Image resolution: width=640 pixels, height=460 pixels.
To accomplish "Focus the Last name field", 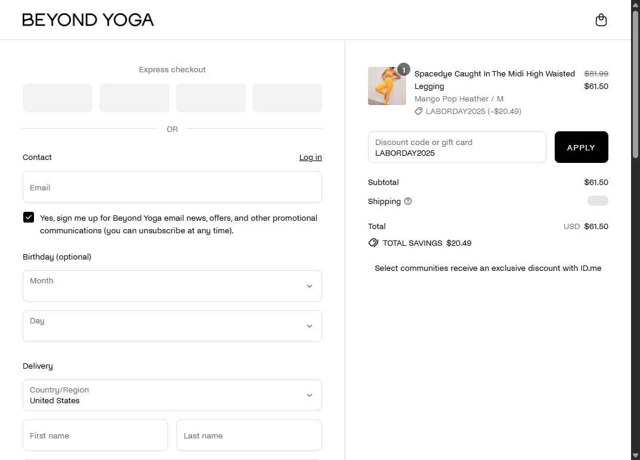I will tap(249, 436).
